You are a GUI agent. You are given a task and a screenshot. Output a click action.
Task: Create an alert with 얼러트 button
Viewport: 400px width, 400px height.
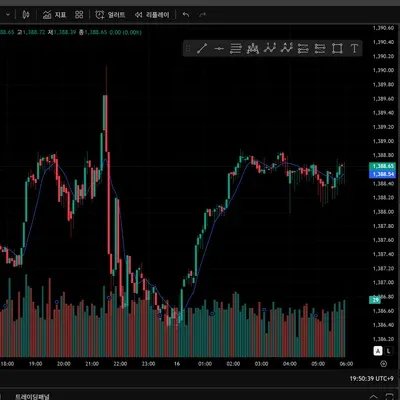click(x=110, y=15)
